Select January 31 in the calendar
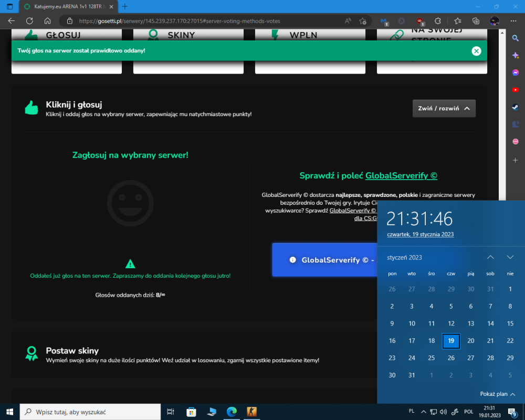The width and height of the screenshot is (525, 420). click(x=412, y=375)
